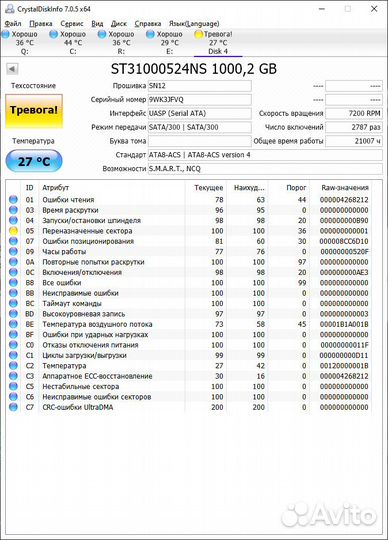Click the yellow Тревога! health status button

click(x=34, y=111)
